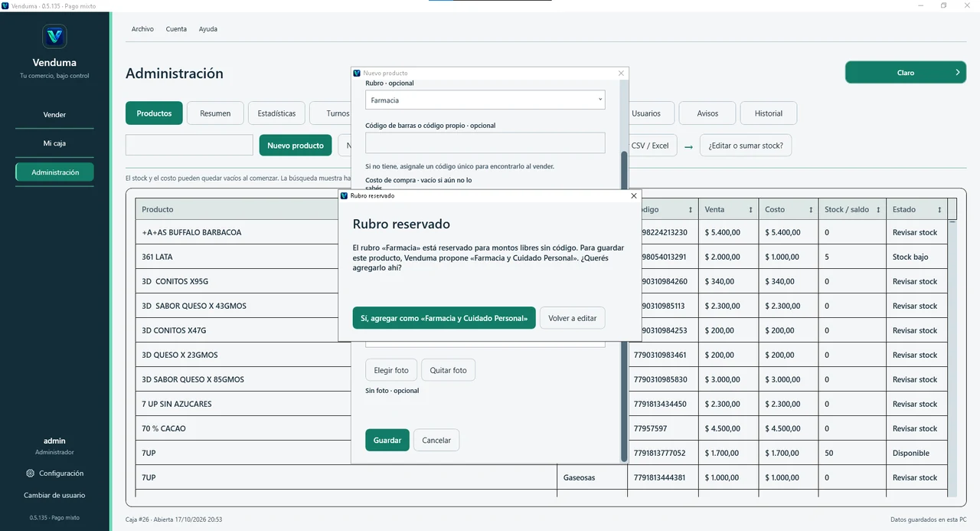The height and width of the screenshot is (531, 980).
Task: Click Cambiar de usuario in the sidebar
Action: click(54, 495)
